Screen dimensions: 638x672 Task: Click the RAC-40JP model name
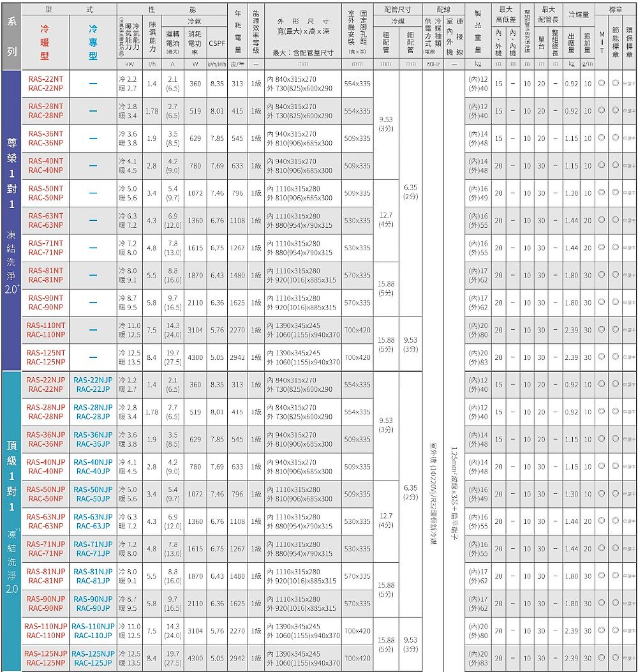(x=93, y=472)
